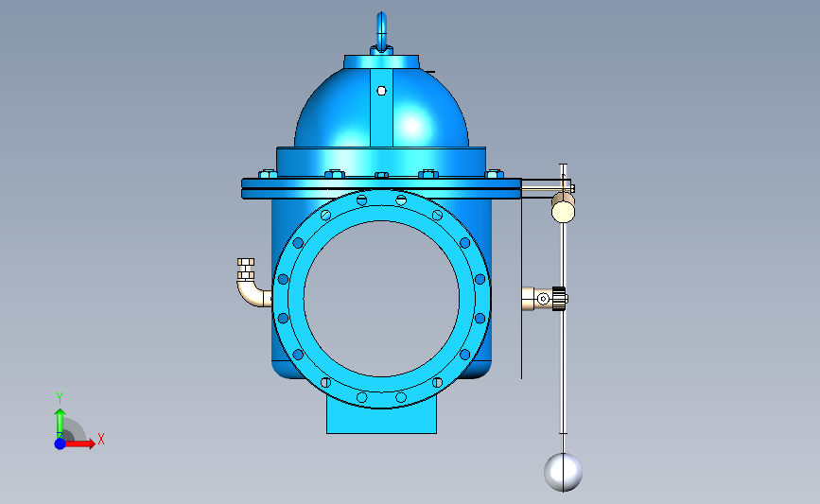Viewport: 820px width, 504px height.
Task: Select the hex bolt on the dome's vertical rib
Action: click(x=382, y=91)
